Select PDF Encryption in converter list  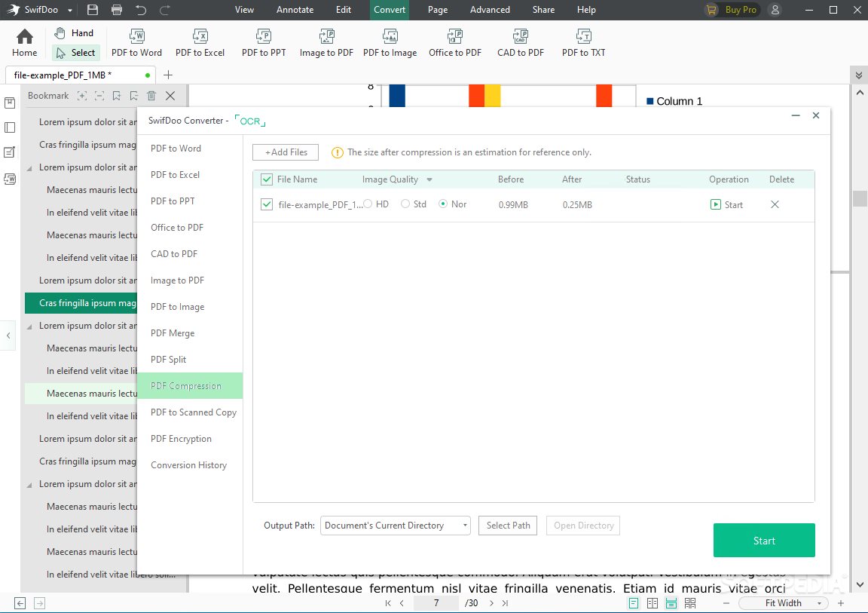(190, 439)
